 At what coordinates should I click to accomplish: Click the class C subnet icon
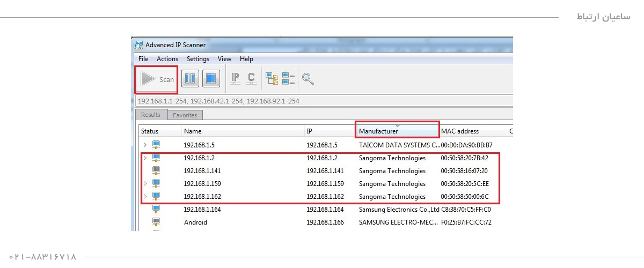tap(251, 79)
